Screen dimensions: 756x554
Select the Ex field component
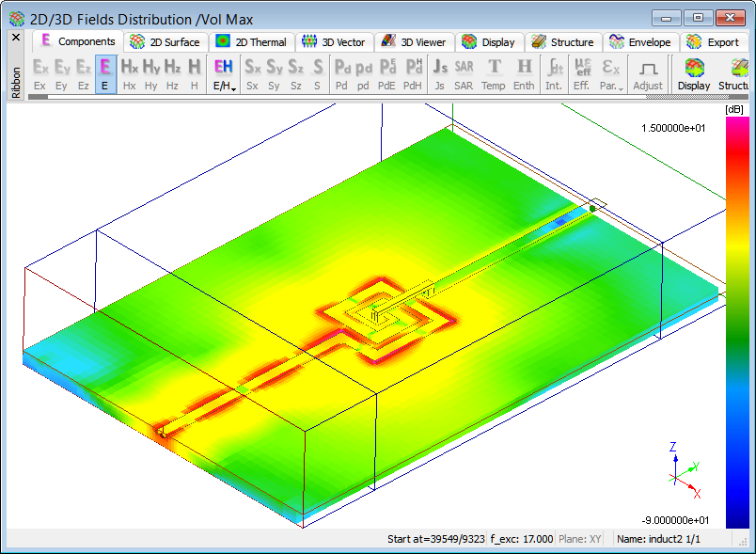click(x=39, y=73)
